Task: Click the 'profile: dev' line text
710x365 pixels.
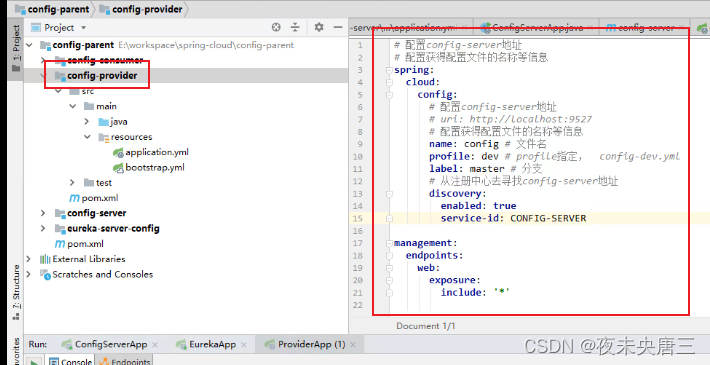Action: click(x=464, y=156)
